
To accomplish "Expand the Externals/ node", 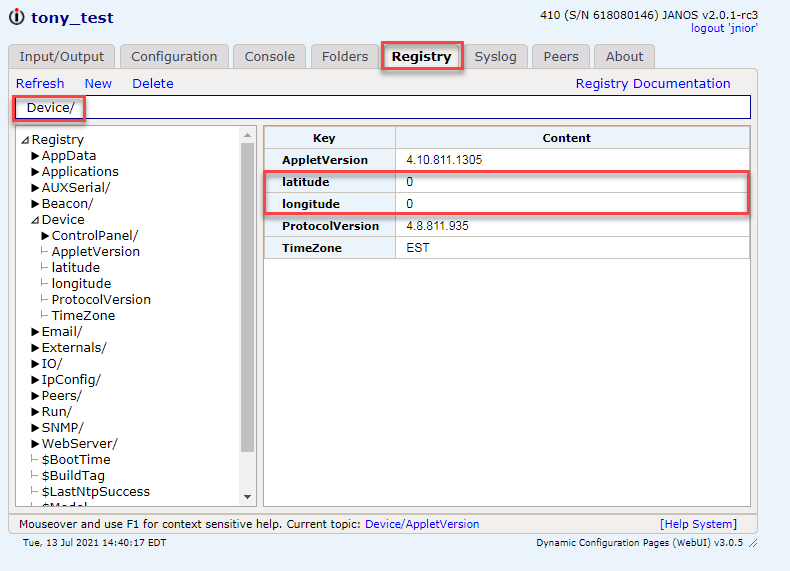I will click(35, 348).
